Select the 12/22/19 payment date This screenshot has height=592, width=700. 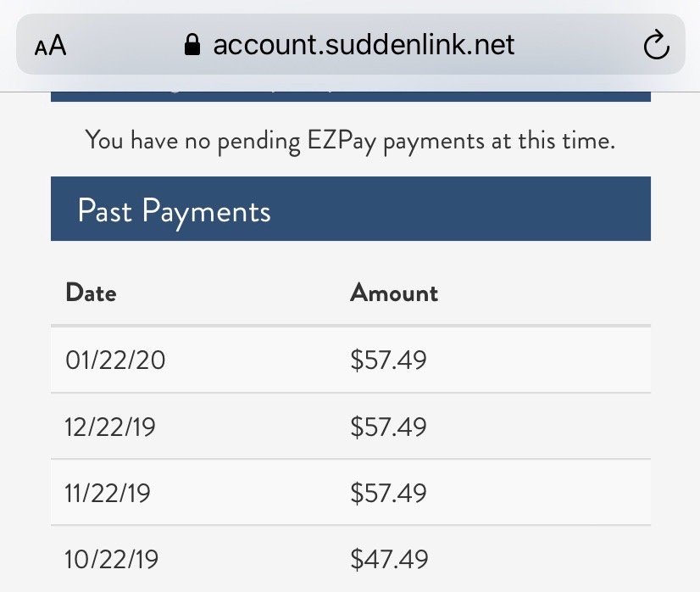tap(110, 427)
